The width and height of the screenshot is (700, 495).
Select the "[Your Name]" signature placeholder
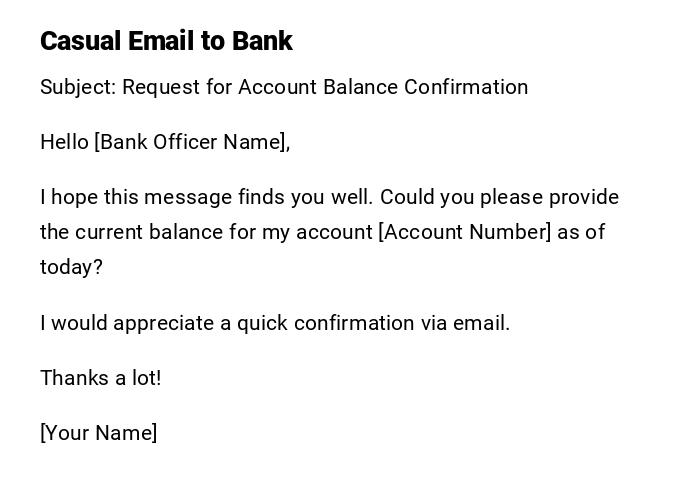pos(98,433)
